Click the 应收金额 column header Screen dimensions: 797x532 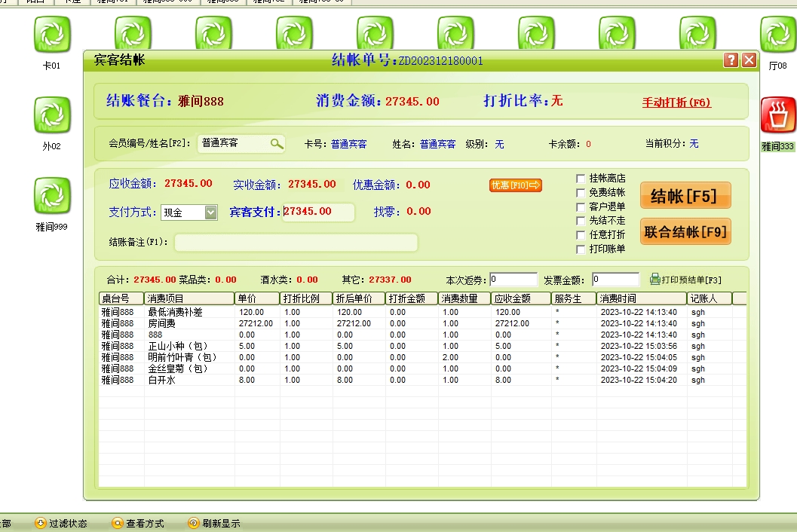point(520,298)
